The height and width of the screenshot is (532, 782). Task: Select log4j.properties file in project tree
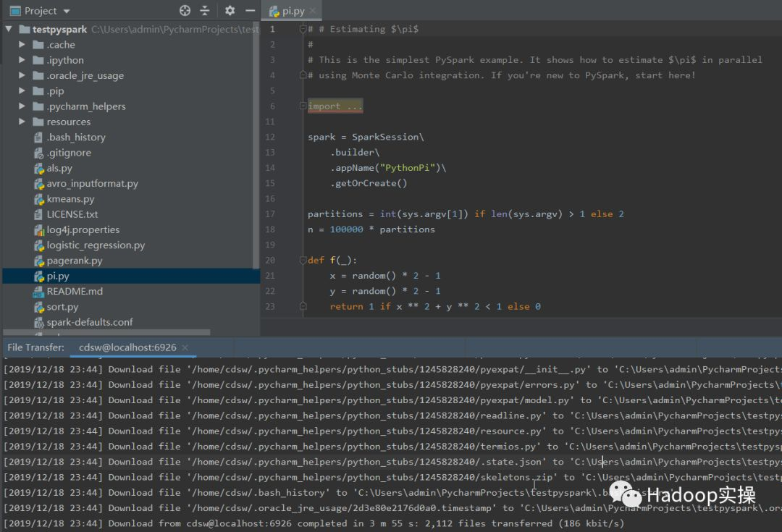83,230
